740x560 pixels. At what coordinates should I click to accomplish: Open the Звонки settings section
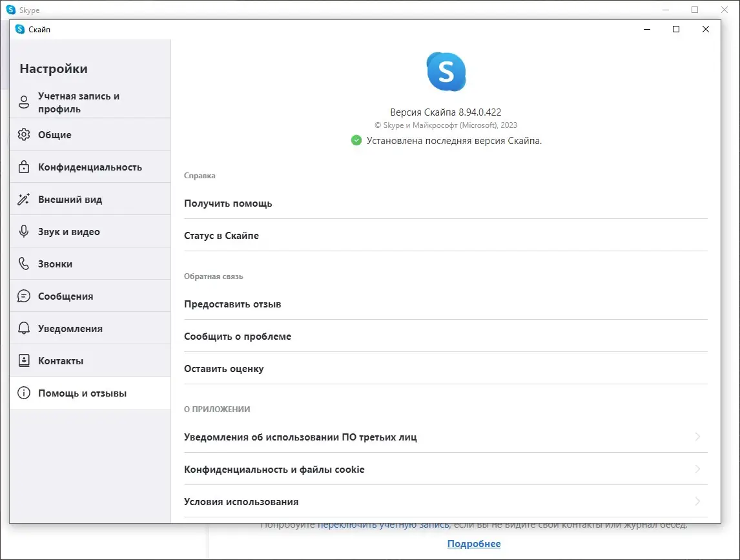(90, 264)
